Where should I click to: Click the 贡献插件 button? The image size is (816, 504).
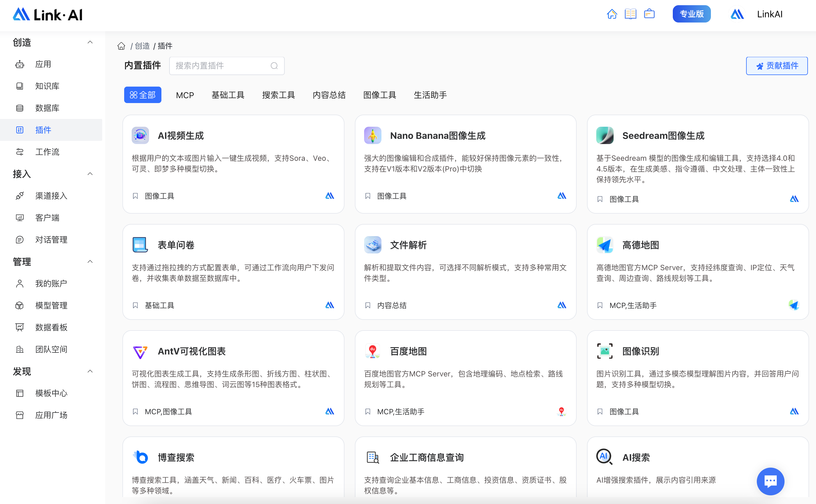pos(776,66)
